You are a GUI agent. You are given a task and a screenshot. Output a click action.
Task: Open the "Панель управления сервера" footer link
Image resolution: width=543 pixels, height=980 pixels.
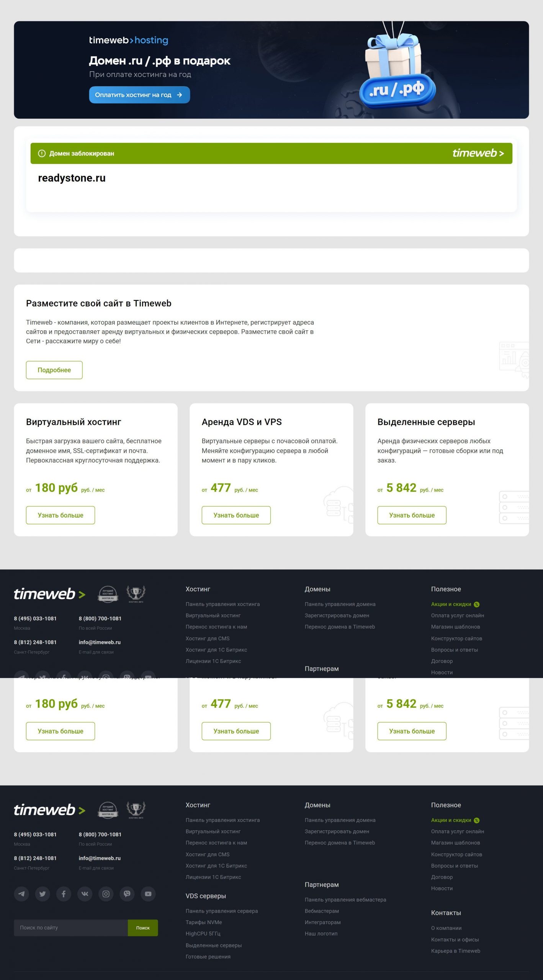pyautogui.click(x=222, y=911)
